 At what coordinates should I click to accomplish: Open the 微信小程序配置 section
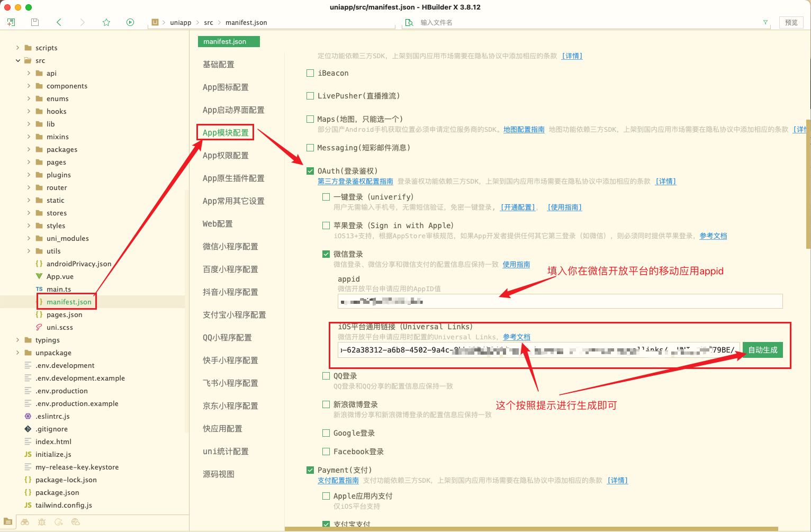(x=230, y=246)
